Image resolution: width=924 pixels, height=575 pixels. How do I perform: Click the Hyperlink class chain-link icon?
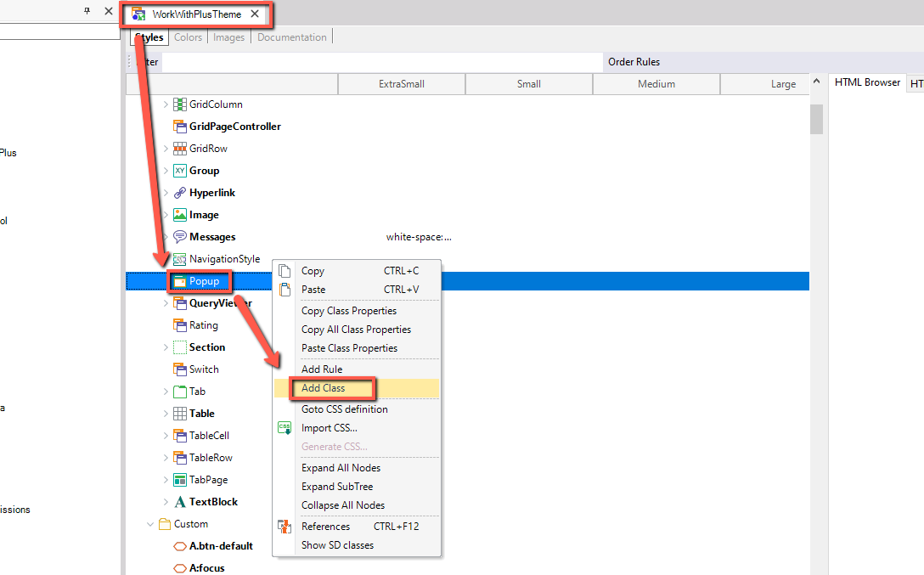(178, 192)
